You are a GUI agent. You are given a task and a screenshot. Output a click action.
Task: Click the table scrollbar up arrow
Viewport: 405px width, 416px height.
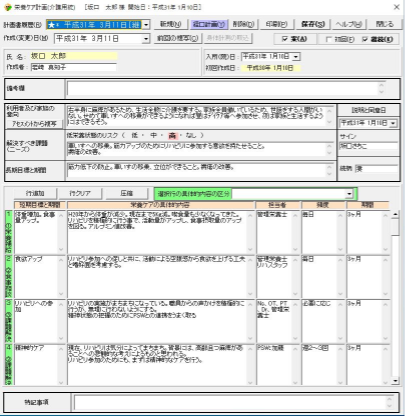pos(395,214)
